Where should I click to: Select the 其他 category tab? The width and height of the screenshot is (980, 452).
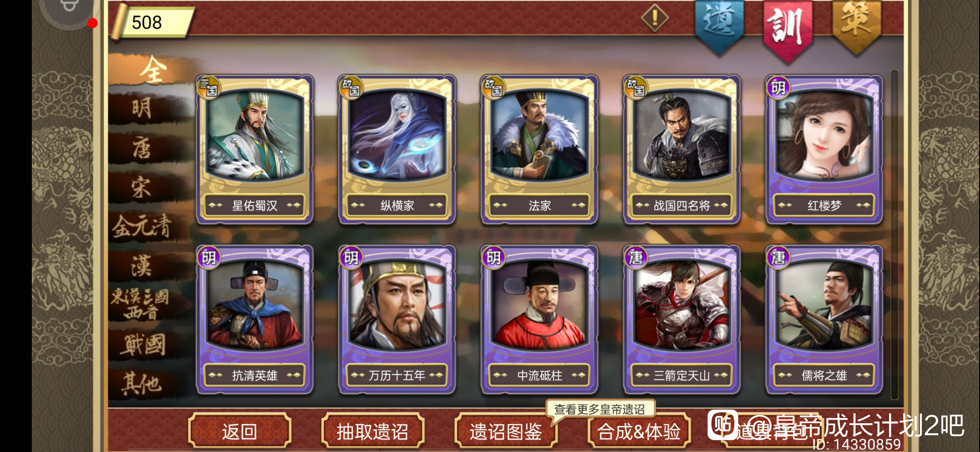142,383
